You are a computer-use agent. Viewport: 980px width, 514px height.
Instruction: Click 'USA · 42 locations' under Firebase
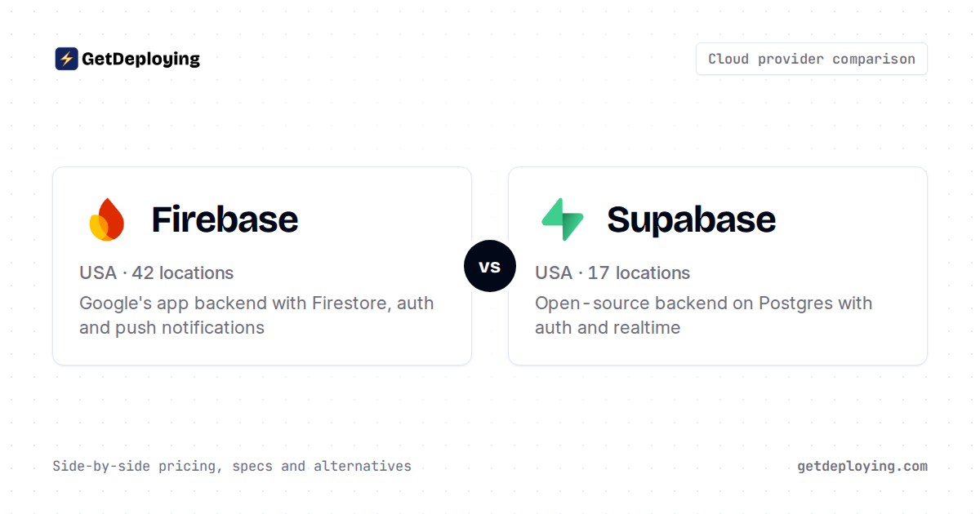(156, 273)
